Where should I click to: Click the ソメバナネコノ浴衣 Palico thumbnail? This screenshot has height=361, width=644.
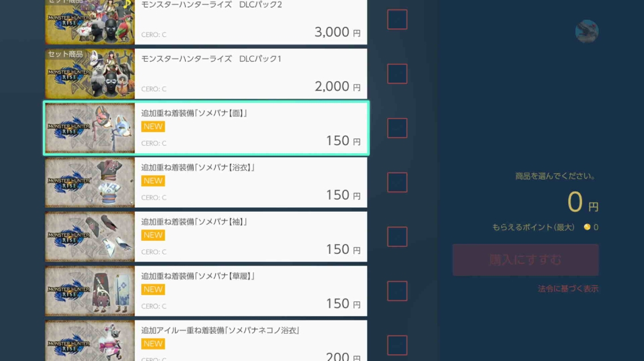(x=90, y=341)
